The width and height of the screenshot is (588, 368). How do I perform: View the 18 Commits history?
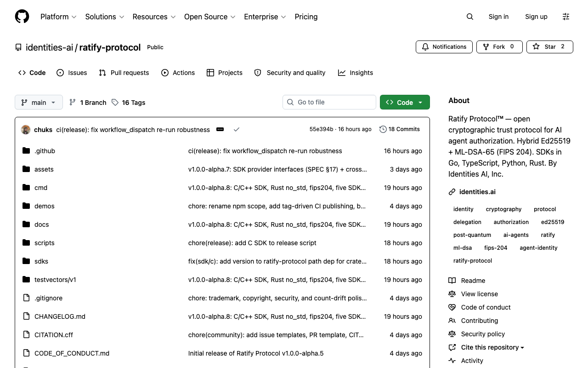tap(400, 129)
